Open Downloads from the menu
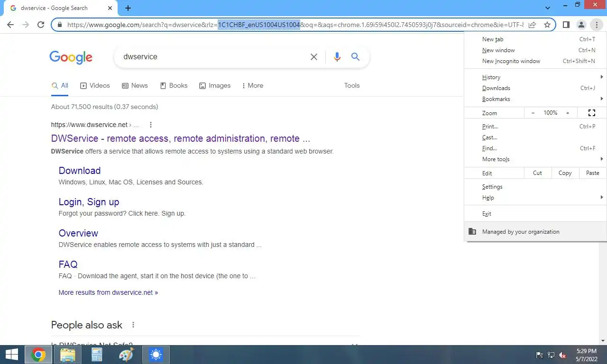Screen dimensions: 607x364 (535, 88)
